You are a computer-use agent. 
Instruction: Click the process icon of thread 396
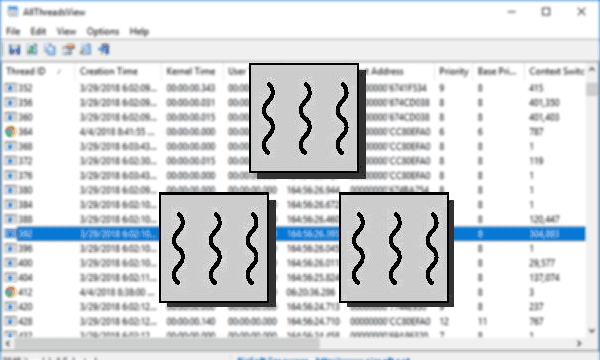(x=11, y=248)
